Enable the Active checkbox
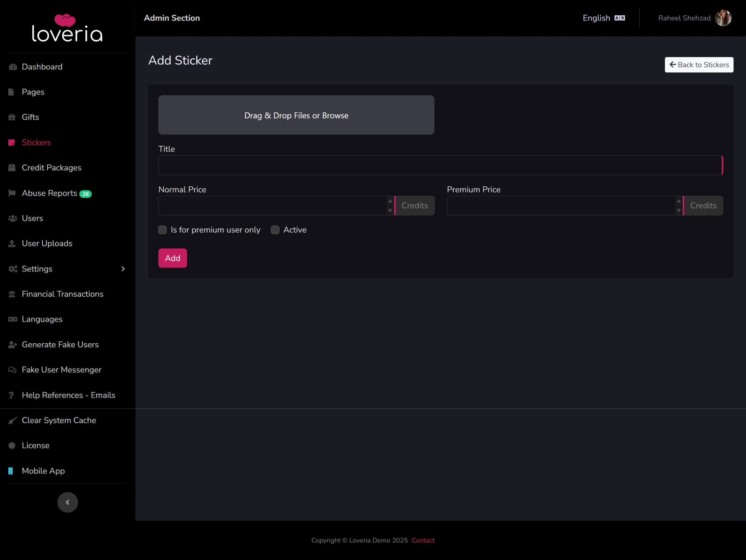 275,230
